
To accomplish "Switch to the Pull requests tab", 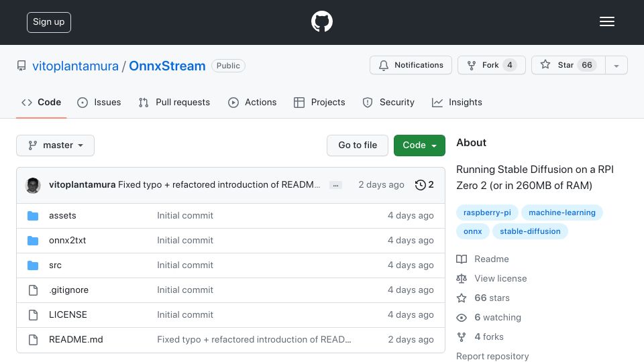I will point(174,102).
